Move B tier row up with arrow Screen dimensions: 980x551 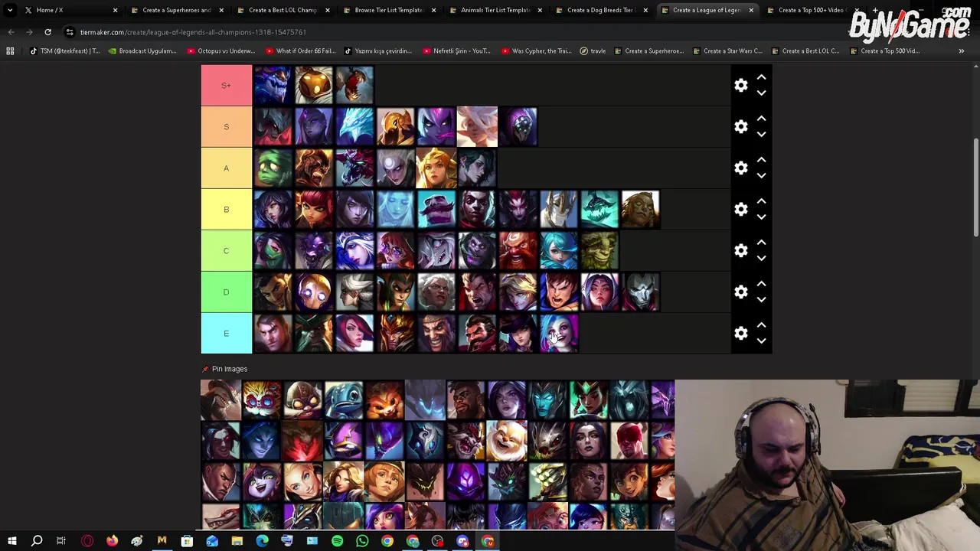pyautogui.click(x=761, y=201)
